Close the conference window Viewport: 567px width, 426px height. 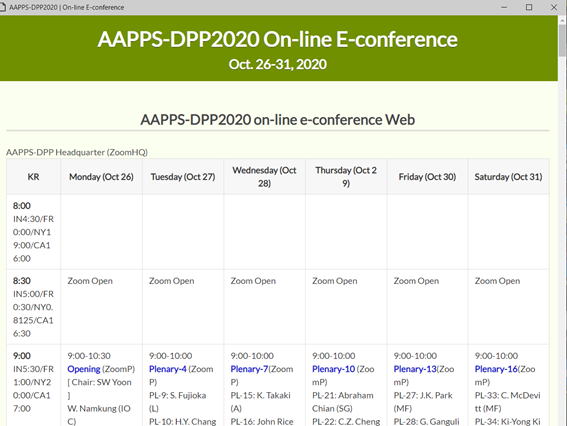coord(554,7)
